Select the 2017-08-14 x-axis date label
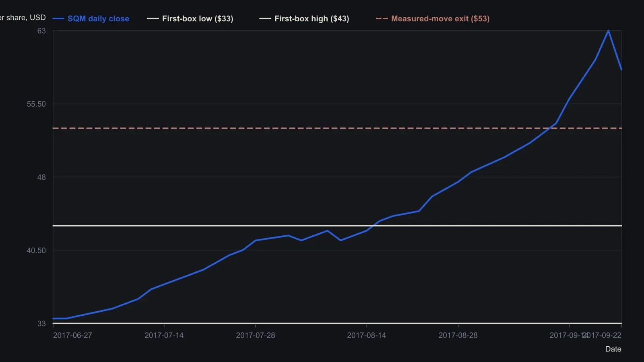The image size is (644, 362). point(366,335)
